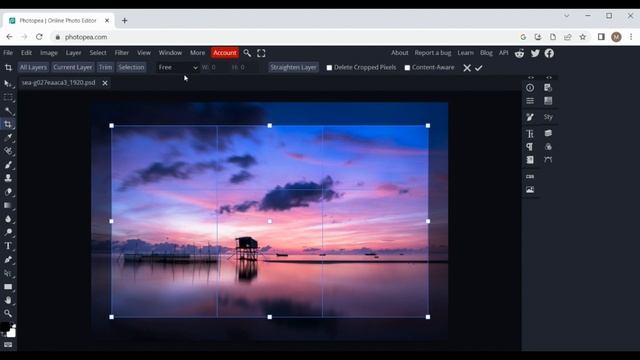Viewport: 640px width, 360px height.
Task: Collapse the left sidebar panel column arrows
Action: (x=531, y=77)
